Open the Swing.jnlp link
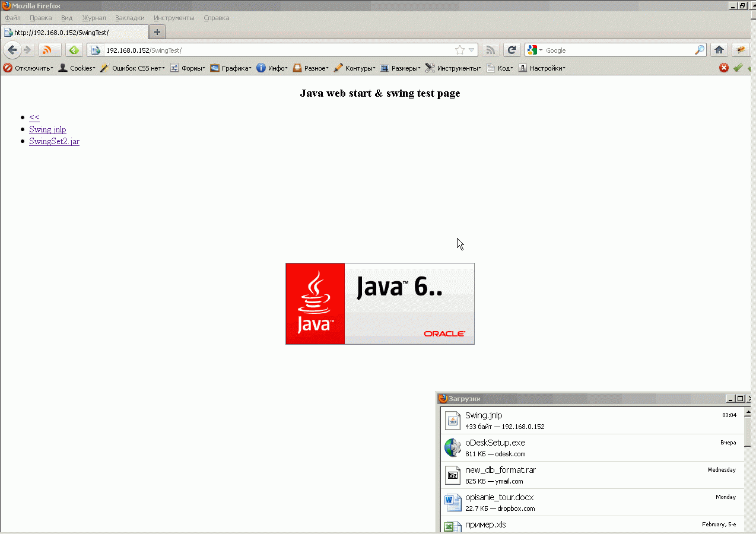 coord(47,129)
